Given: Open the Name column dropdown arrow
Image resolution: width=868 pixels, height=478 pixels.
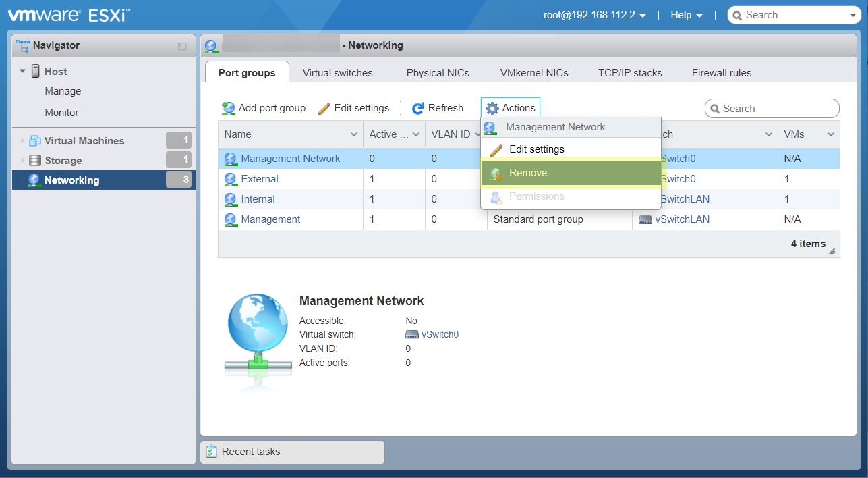Looking at the screenshot, I should (354, 135).
